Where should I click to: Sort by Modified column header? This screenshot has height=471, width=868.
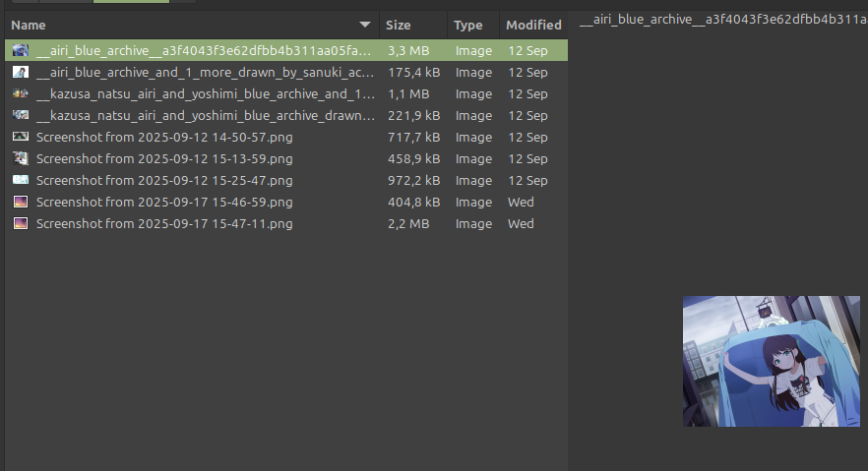tap(533, 25)
